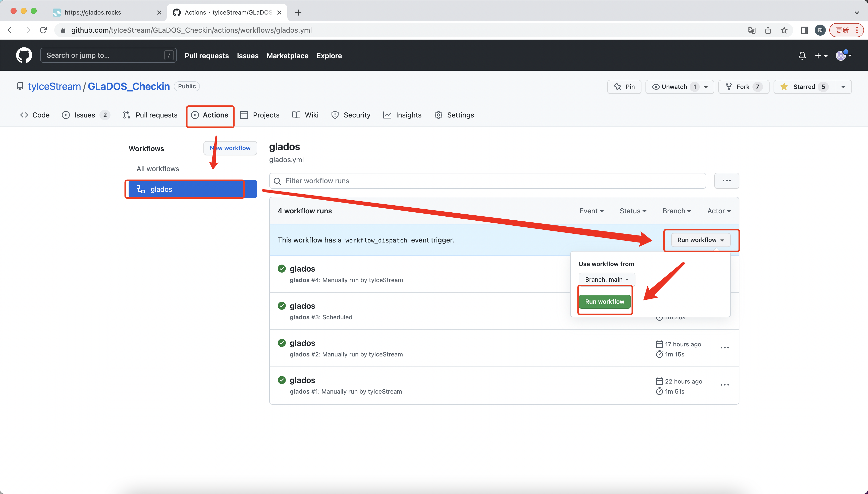Open the tylceStream owner link

click(x=54, y=87)
